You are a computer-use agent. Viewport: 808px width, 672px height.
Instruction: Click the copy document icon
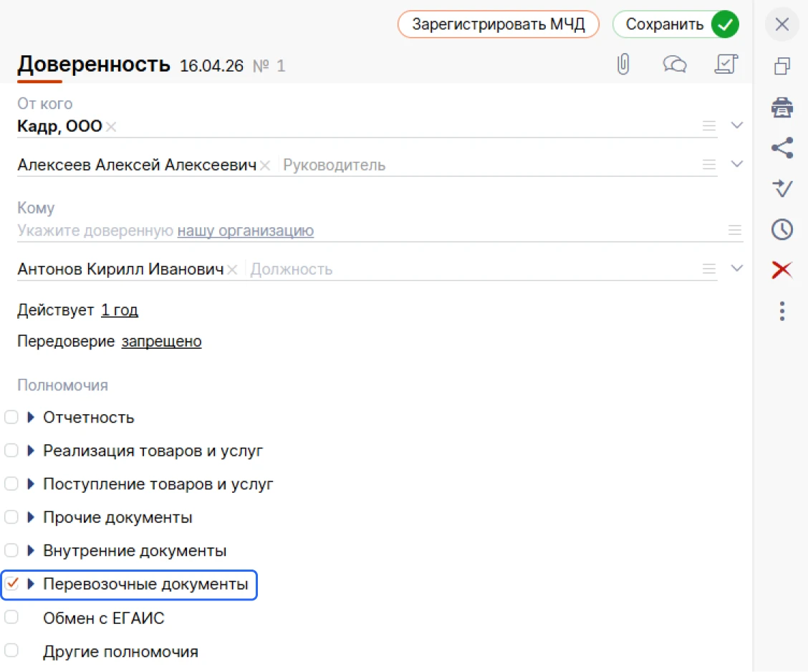[781, 66]
